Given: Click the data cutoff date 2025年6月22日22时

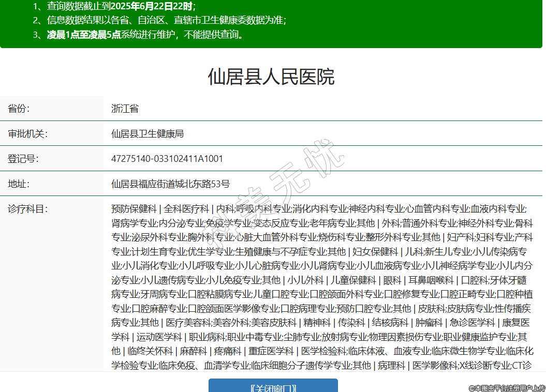Looking at the screenshot, I should (x=152, y=6).
